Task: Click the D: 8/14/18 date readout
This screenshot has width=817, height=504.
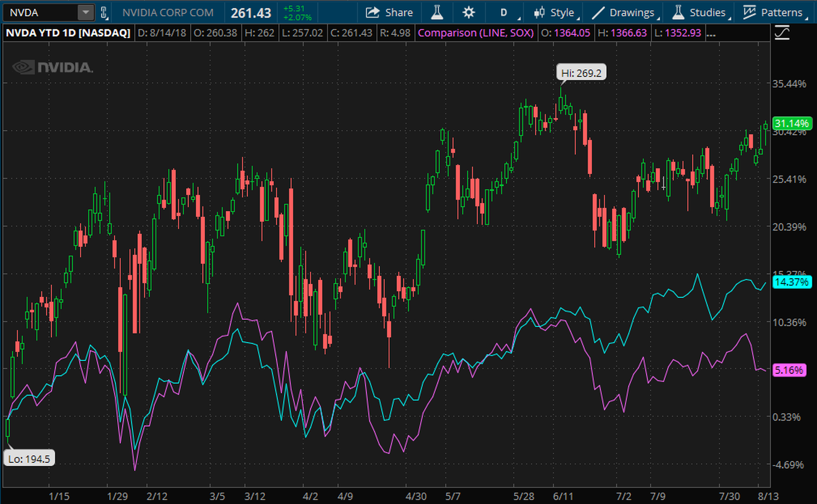Action: click(162, 33)
